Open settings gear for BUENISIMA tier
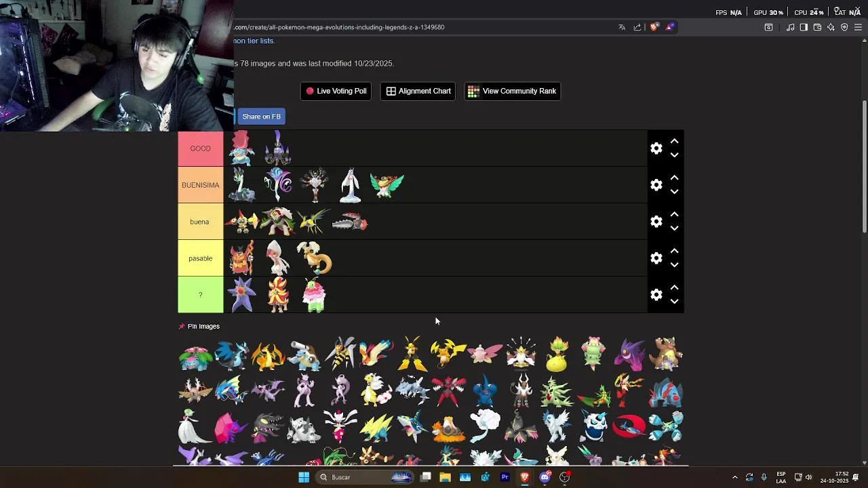This screenshot has height=488, width=868. pos(656,185)
